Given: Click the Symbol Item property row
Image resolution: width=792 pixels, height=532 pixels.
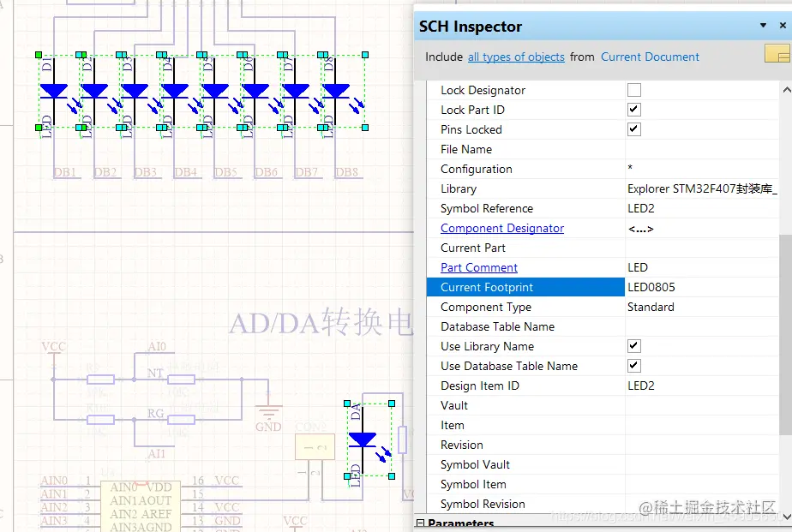Looking at the screenshot, I should click(603, 484).
